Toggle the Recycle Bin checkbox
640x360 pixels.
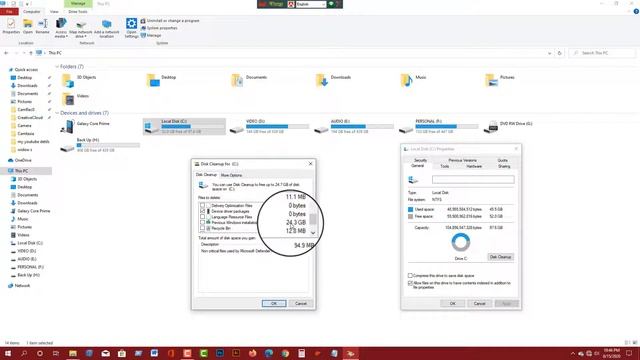click(x=202, y=228)
